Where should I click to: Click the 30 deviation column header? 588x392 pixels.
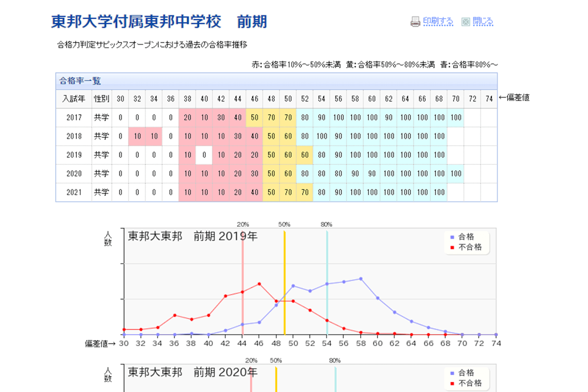click(x=120, y=98)
